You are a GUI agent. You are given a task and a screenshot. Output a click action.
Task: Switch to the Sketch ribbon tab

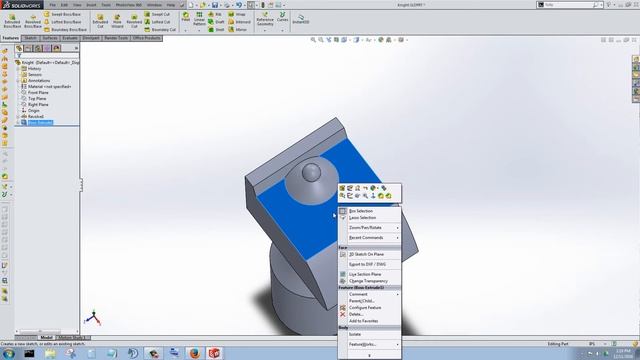(x=31, y=38)
